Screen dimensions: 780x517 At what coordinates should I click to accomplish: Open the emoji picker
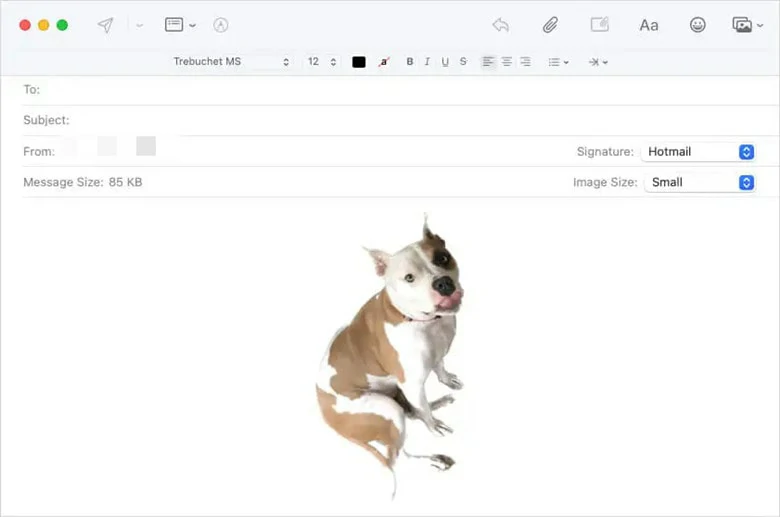pos(697,25)
